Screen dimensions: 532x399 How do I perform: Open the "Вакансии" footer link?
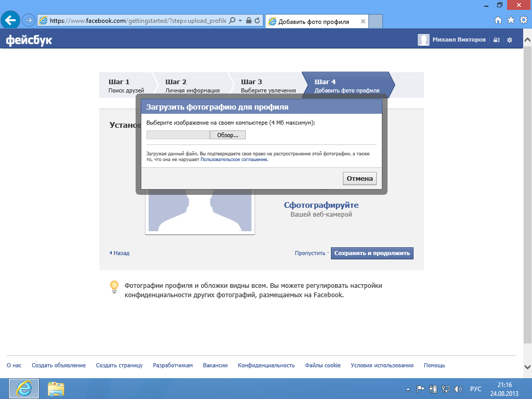[215, 365]
